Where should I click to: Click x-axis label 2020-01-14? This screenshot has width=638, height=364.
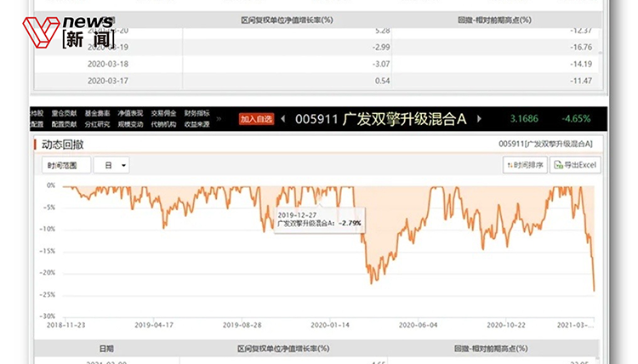click(330, 325)
